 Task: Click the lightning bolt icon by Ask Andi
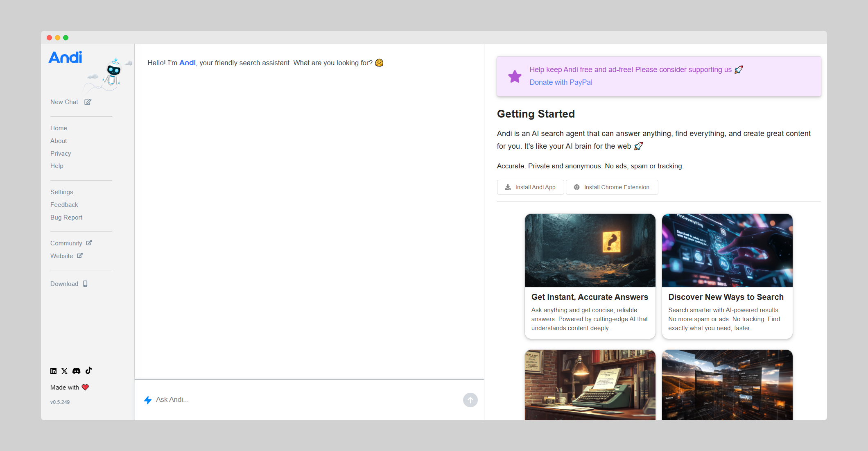[x=148, y=400]
